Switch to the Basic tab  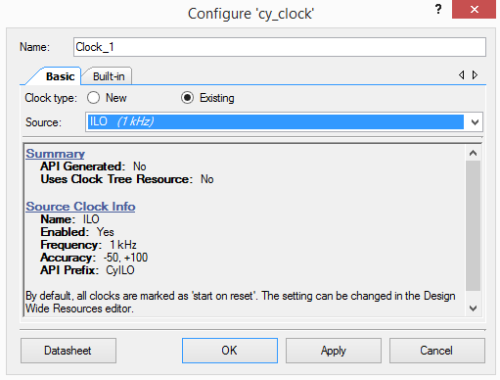pyautogui.click(x=60, y=76)
